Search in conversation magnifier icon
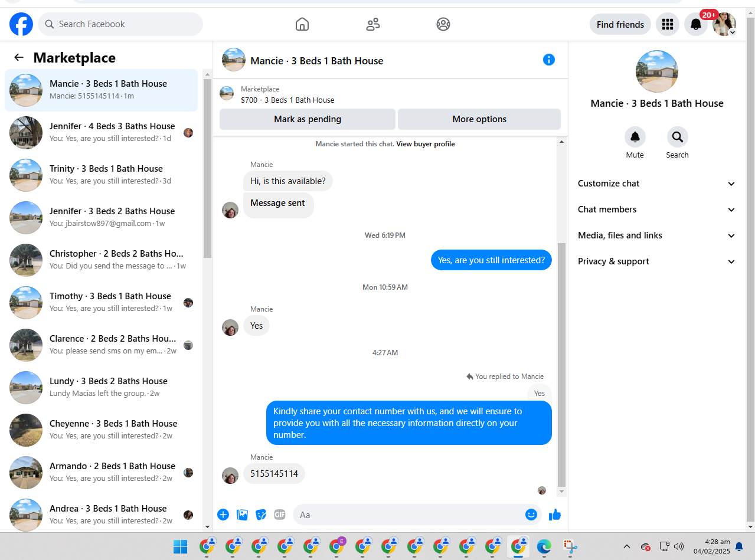This screenshot has width=755, height=560. [677, 137]
